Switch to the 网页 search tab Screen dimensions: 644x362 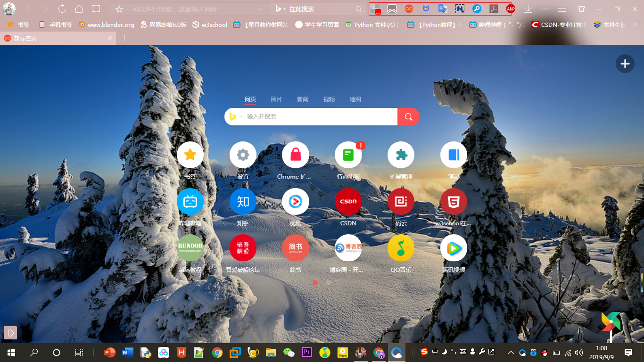coord(250,99)
